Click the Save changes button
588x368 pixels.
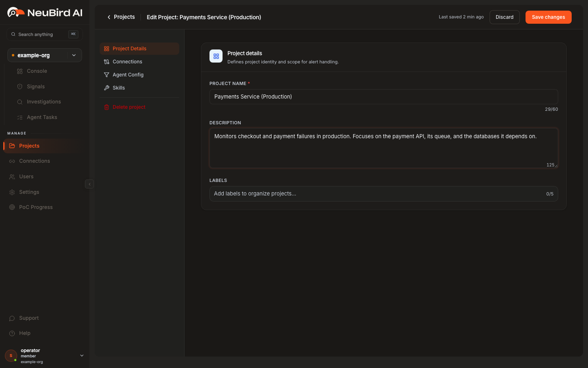coord(548,17)
